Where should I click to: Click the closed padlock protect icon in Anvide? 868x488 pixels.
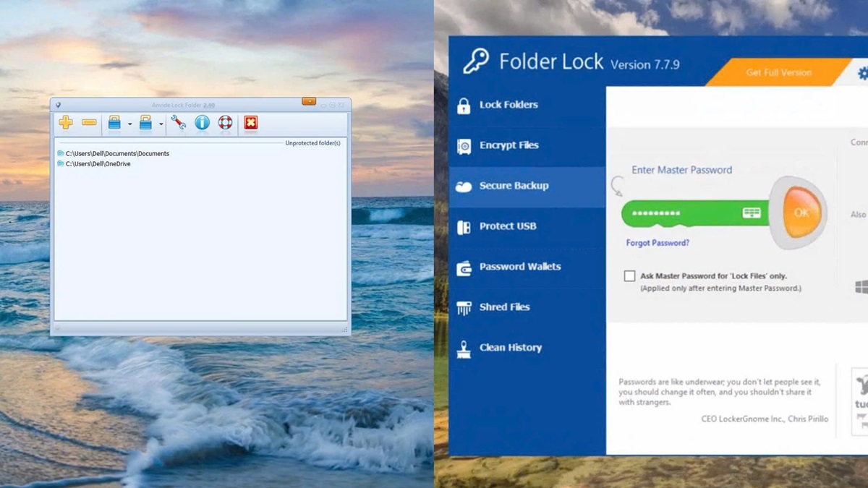114,123
